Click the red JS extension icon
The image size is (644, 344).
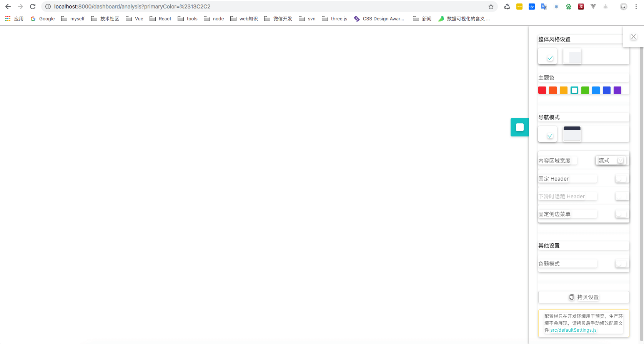581,7
